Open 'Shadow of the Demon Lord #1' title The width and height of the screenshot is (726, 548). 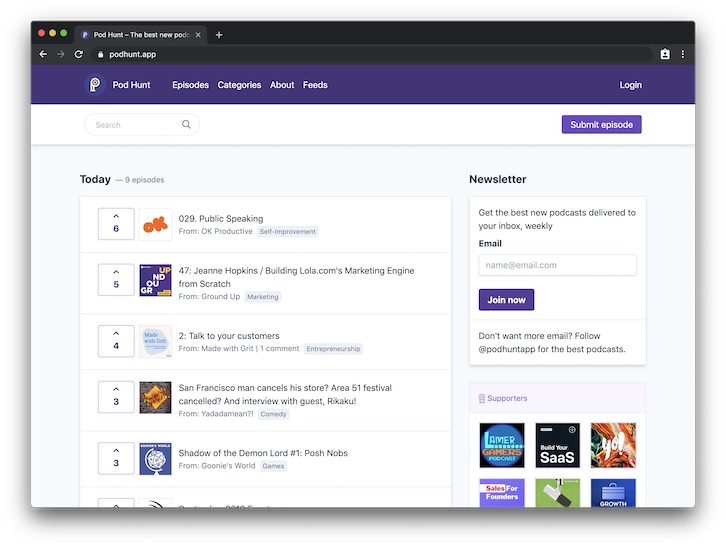(263, 453)
